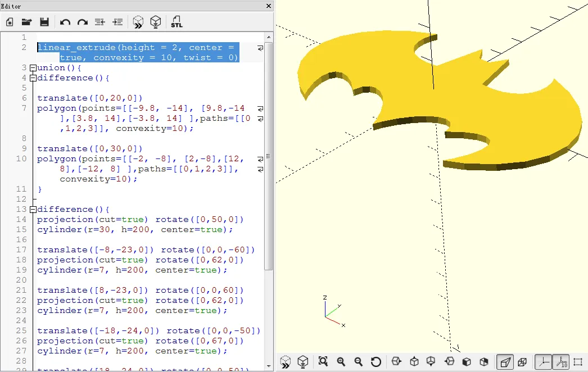Switch to the Left view

[x=449, y=361]
